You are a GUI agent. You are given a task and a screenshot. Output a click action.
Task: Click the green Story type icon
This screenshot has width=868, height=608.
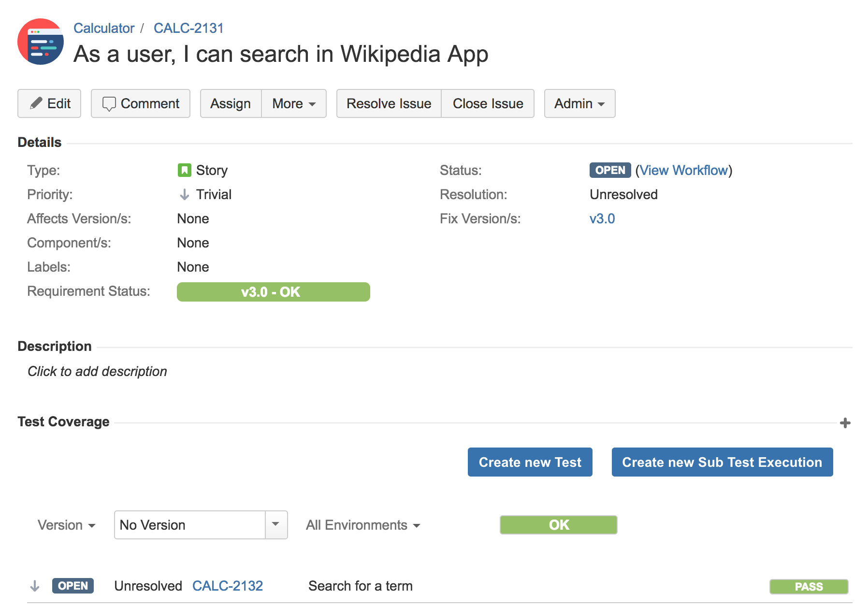[184, 170]
